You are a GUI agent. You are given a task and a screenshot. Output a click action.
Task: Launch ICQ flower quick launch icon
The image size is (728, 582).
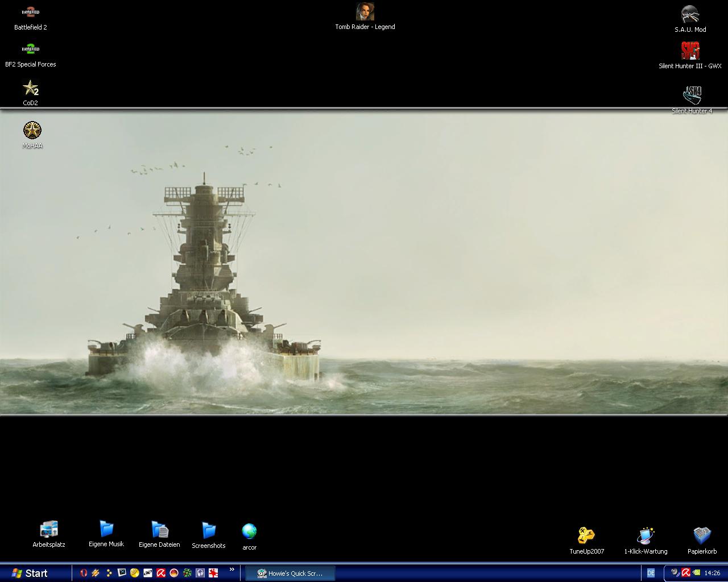pos(187,573)
